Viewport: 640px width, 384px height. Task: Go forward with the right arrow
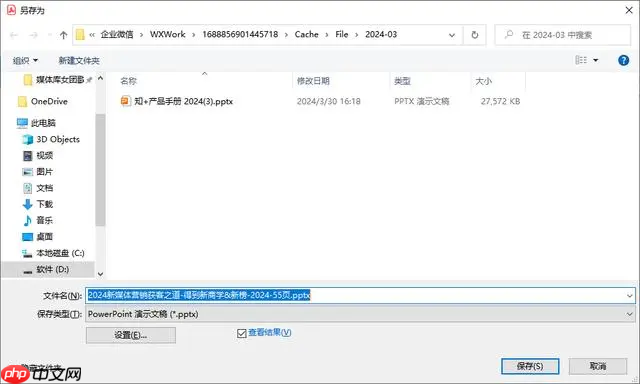coord(33,35)
